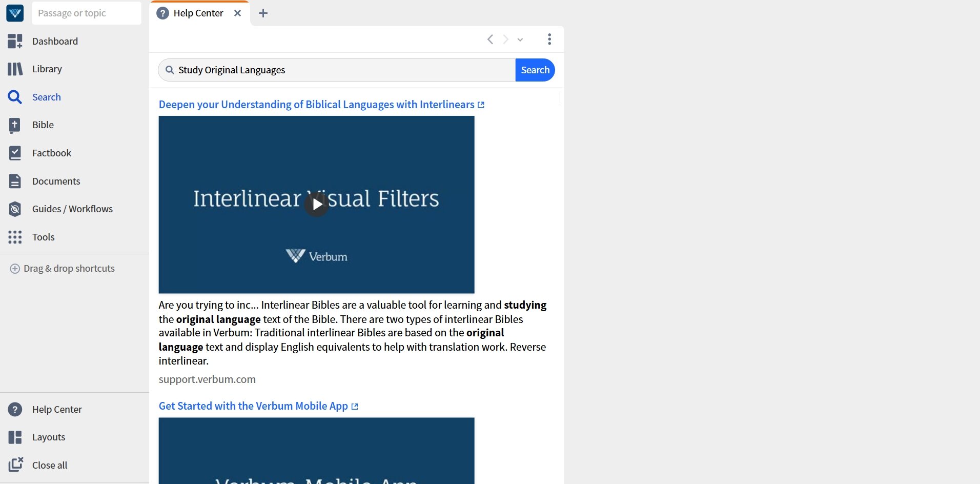Play the Interlinear Visual Filters video
980x484 pixels.
click(317, 205)
